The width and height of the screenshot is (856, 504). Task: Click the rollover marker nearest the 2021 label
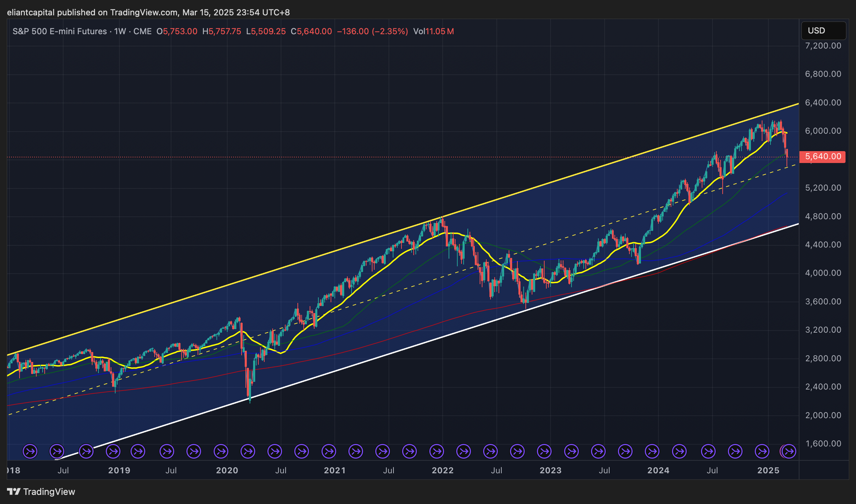coord(329,451)
